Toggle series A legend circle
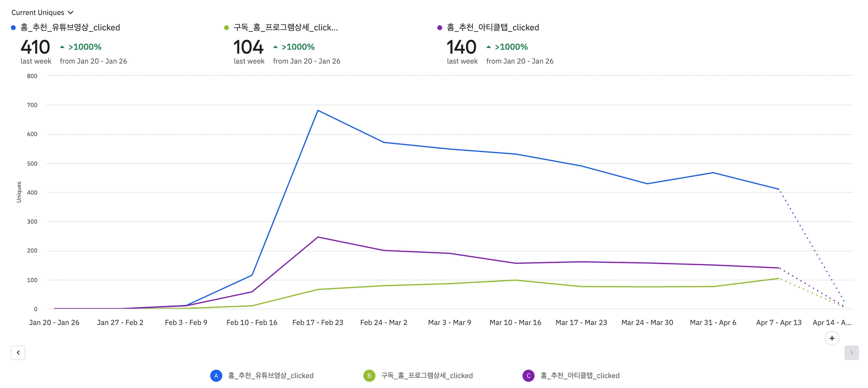Image resolution: width=868 pixels, height=388 pixels. pyautogui.click(x=216, y=376)
